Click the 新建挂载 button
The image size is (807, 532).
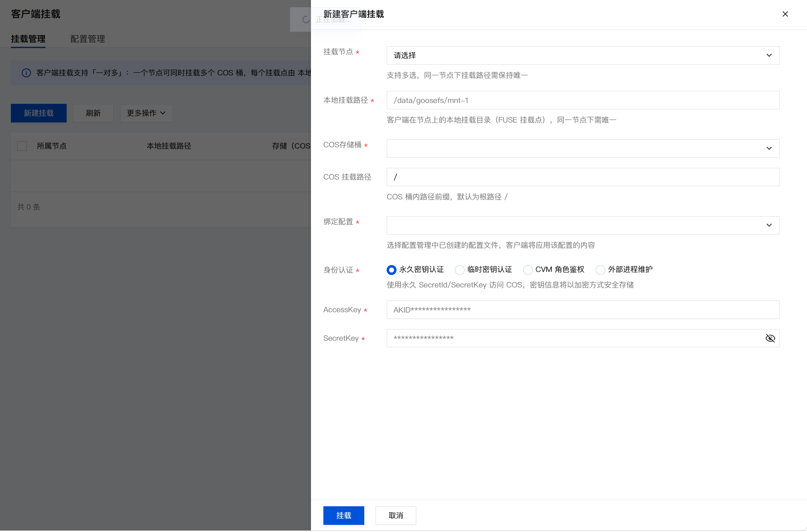coord(39,113)
